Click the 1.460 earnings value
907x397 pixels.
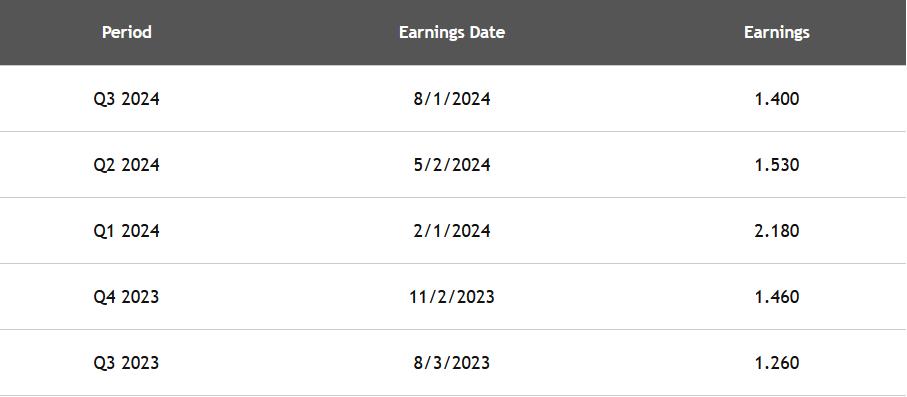[x=777, y=297]
